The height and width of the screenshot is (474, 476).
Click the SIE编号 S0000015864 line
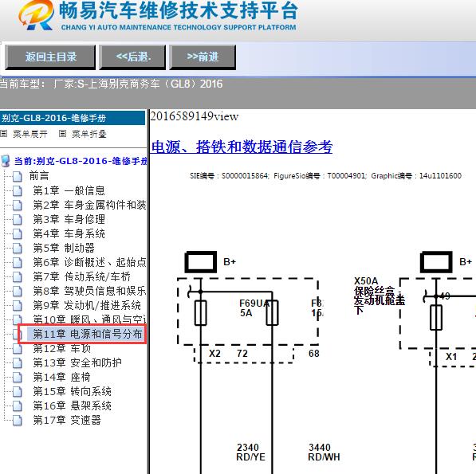325,176
